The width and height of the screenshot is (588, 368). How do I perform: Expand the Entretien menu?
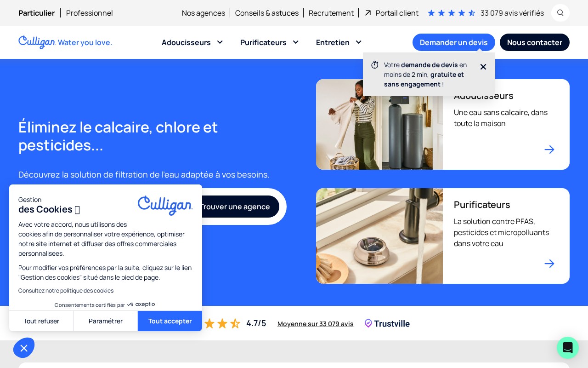coord(339,42)
